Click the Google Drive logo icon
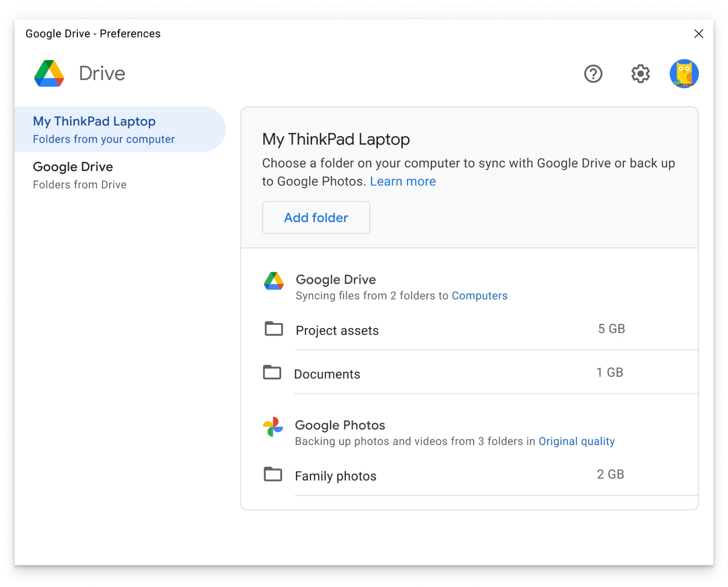The image size is (728, 587). tap(50, 73)
